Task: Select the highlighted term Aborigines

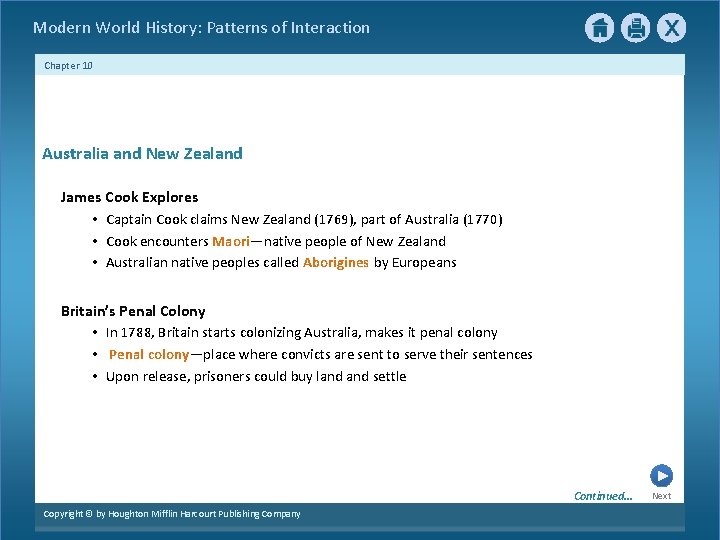Action: click(336, 263)
